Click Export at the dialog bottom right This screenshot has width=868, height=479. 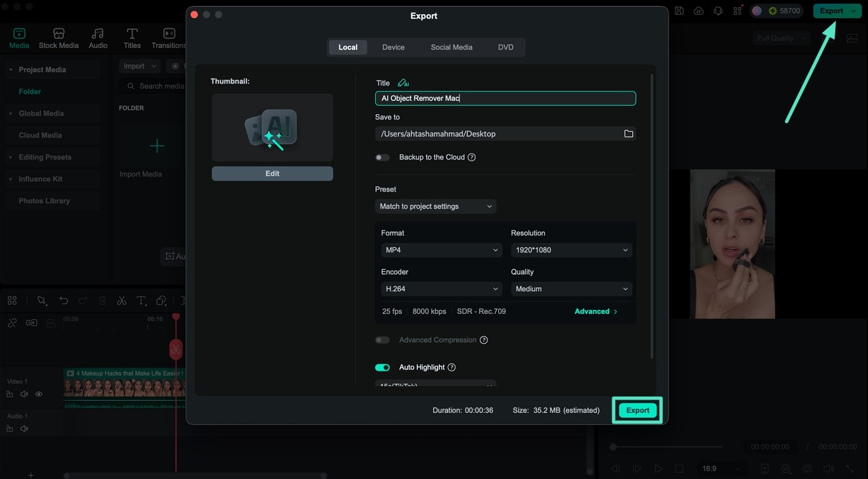[637, 410]
